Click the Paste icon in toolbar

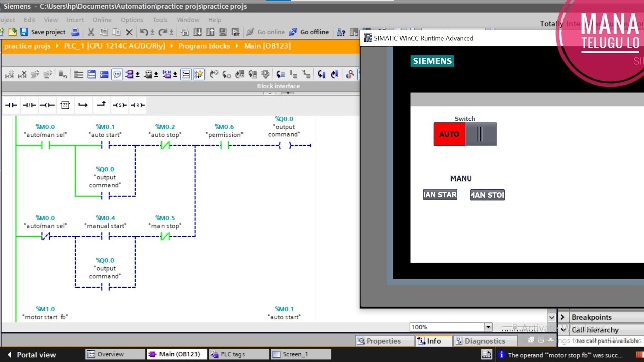[116, 32]
